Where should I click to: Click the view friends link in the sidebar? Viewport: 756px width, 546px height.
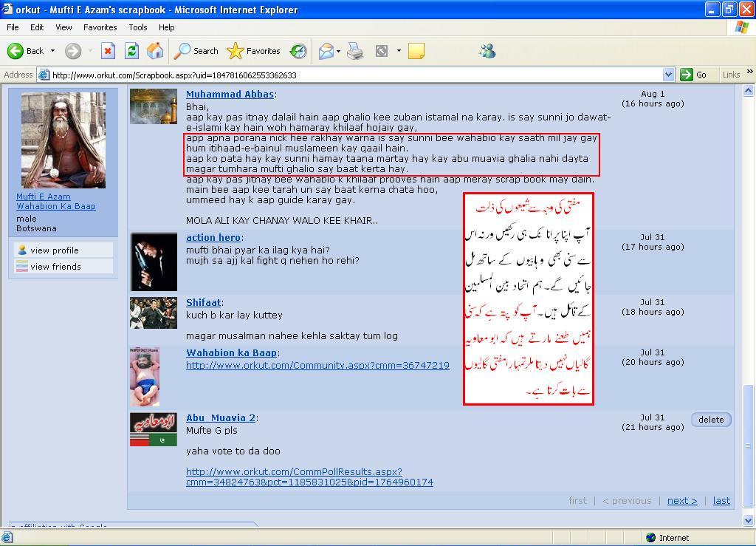pos(55,267)
